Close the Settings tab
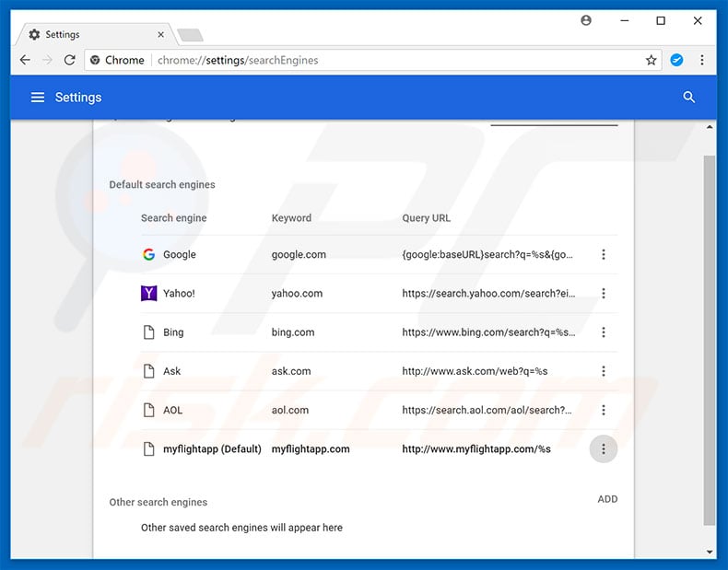Image resolution: width=728 pixels, height=570 pixels. click(x=160, y=34)
